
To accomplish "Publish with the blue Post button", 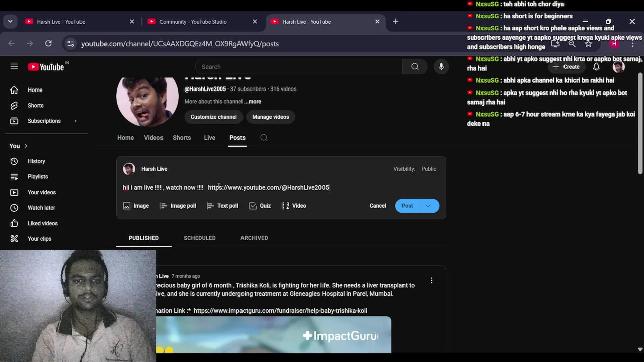I will coord(408,206).
